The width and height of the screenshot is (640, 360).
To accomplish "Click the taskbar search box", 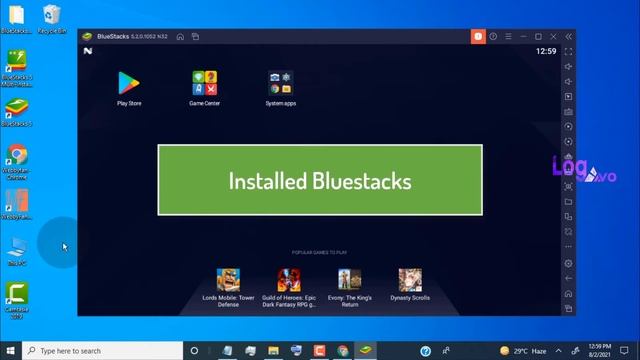I will (x=102, y=351).
